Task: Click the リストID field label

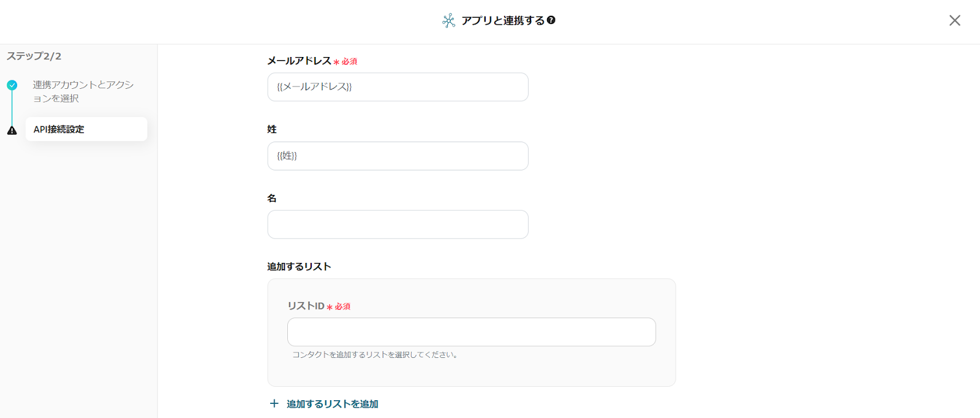Action: pyautogui.click(x=306, y=306)
